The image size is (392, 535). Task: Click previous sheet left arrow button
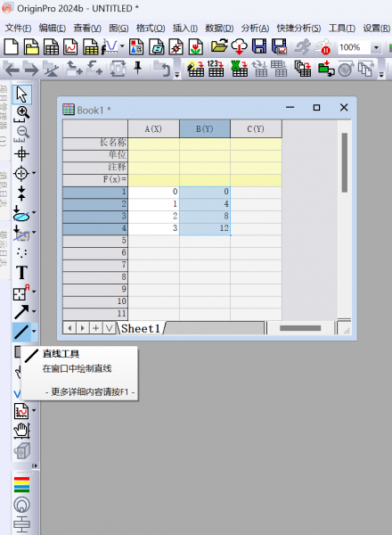point(69,328)
